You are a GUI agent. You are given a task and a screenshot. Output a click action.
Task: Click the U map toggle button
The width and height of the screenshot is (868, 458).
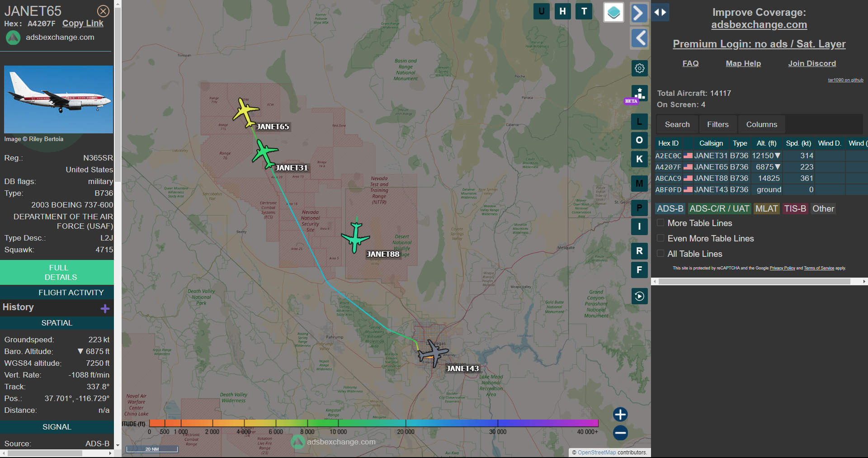[x=542, y=11]
